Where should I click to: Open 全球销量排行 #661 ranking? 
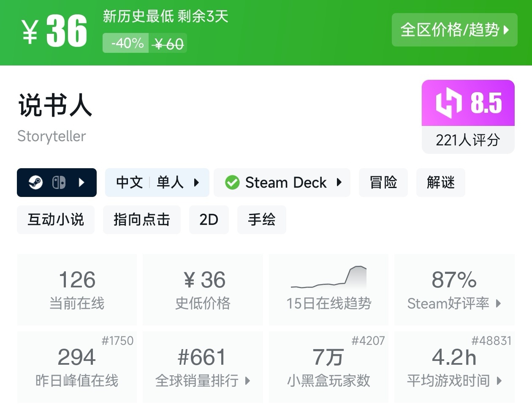pos(203,367)
